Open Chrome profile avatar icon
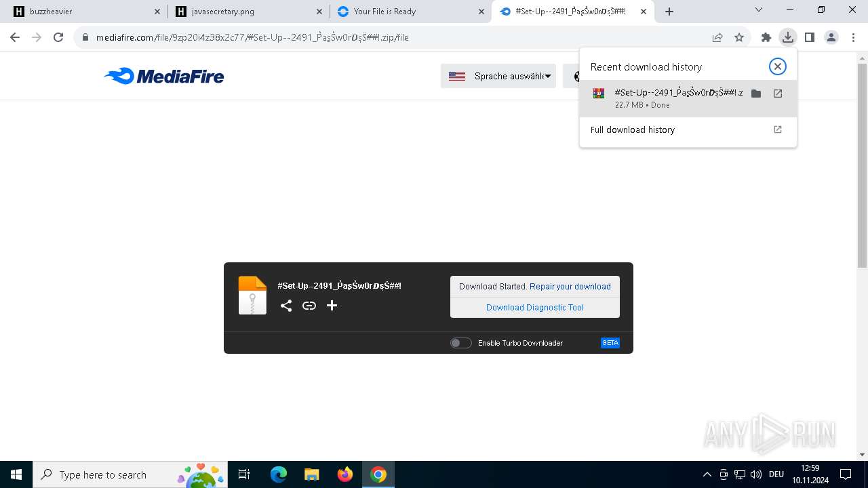 (x=831, y=37)
